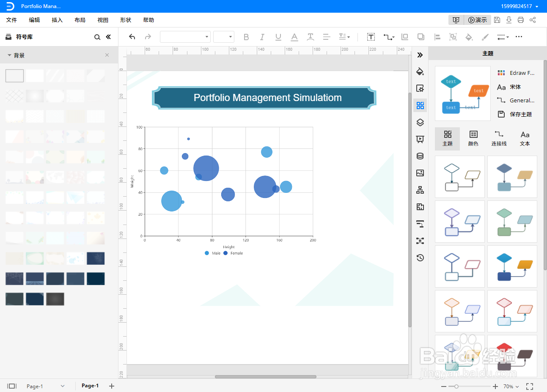Select the text box tool
The width and height of the screenshot is (547, 392).
[371, 37]
